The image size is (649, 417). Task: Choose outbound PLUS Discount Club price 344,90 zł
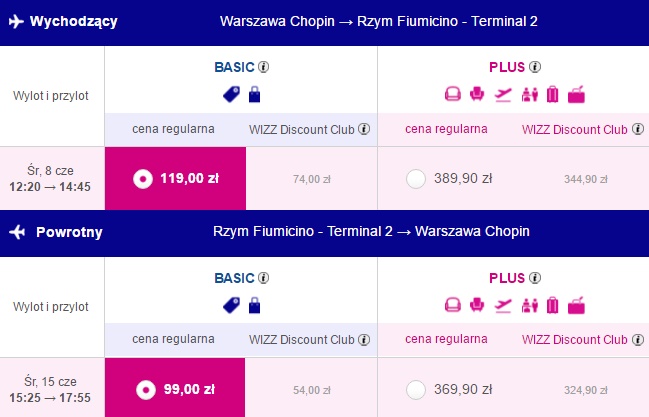(x=586, y=179)
